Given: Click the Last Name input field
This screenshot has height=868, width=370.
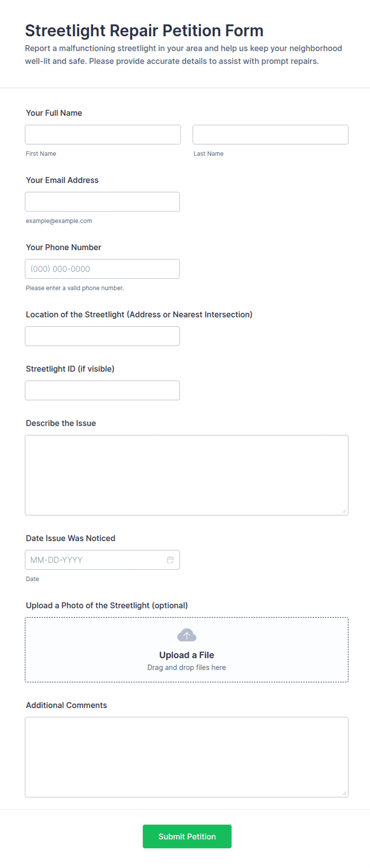Looking at the screenshot, I should (x=271, y=135).
